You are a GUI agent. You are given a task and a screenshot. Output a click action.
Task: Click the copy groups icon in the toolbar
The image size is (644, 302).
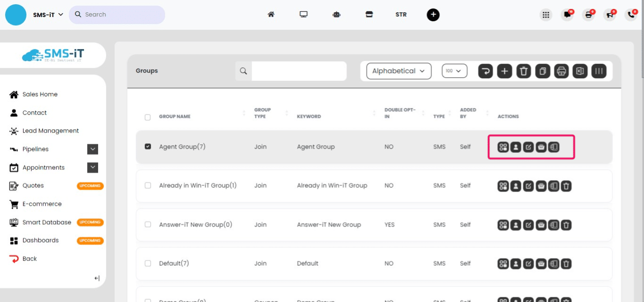coord(542,71)
